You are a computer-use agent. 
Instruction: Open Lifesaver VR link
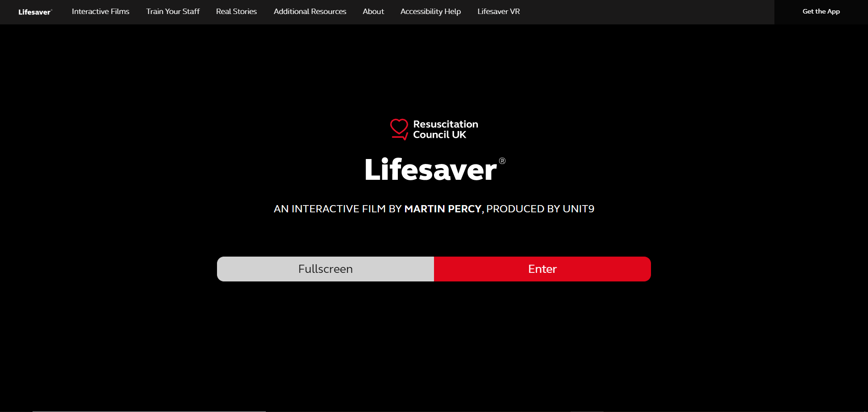click(499, 11)
